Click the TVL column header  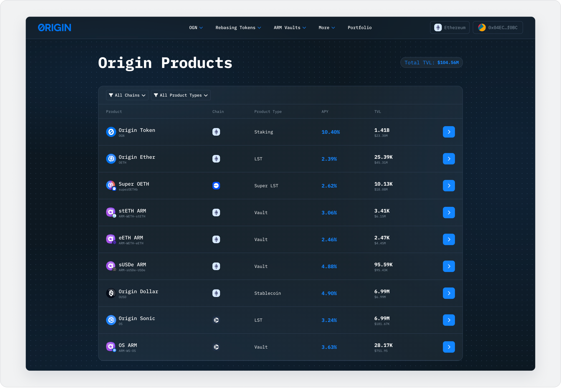click(x=377, y=112)
